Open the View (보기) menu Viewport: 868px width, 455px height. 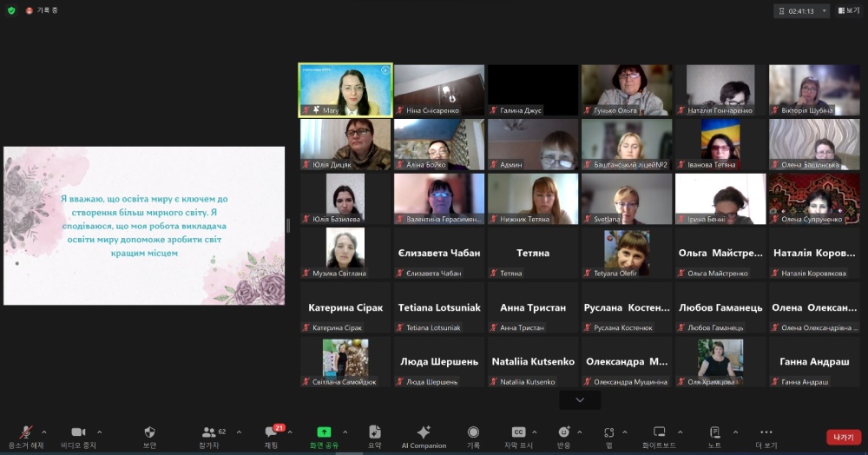848,11
